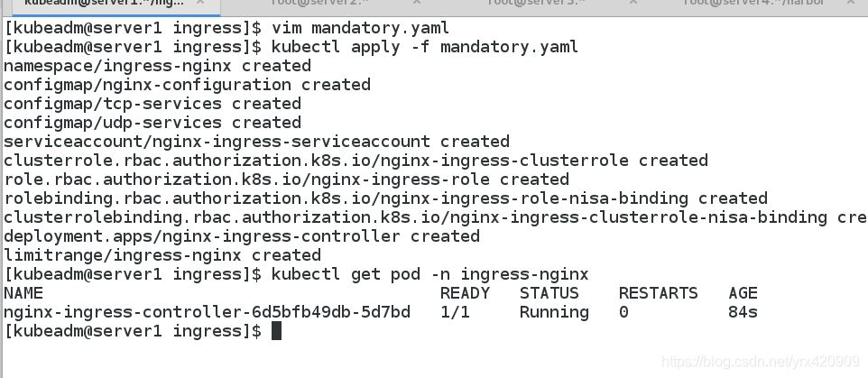The height and width of the screenshot is (378, 868).
Task: Click the terminal cursor at the last prompt
Action: [x=276, y=331]
